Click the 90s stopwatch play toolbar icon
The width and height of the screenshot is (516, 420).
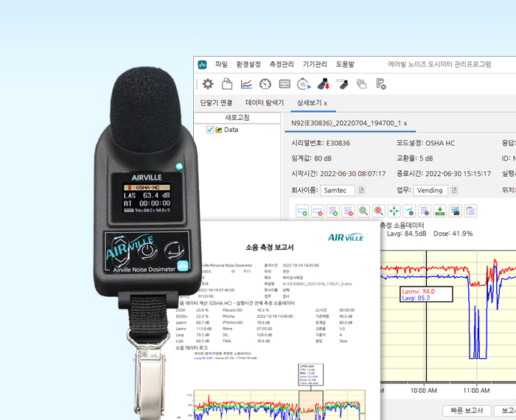tap(304, 84)
